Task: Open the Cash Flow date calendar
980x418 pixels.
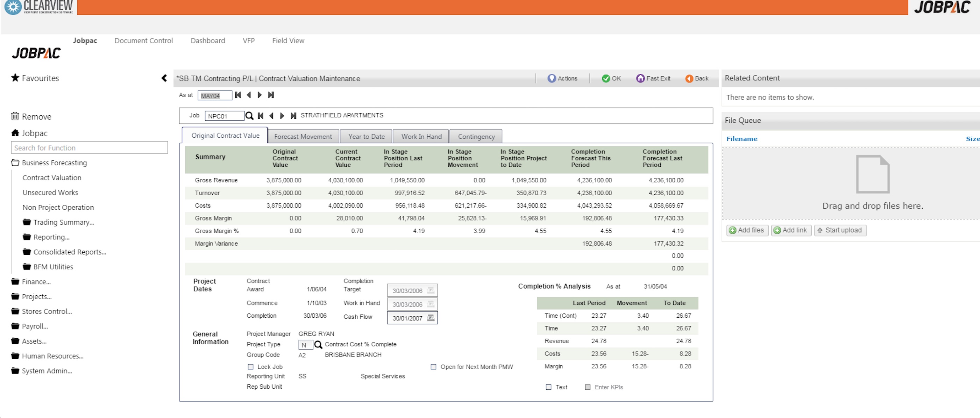Action: (x=431, y=318)
